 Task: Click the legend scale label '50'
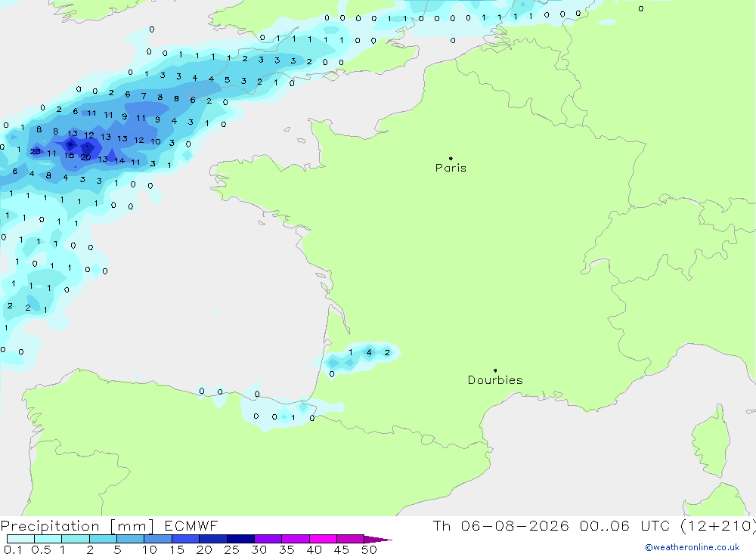point(369,549)
